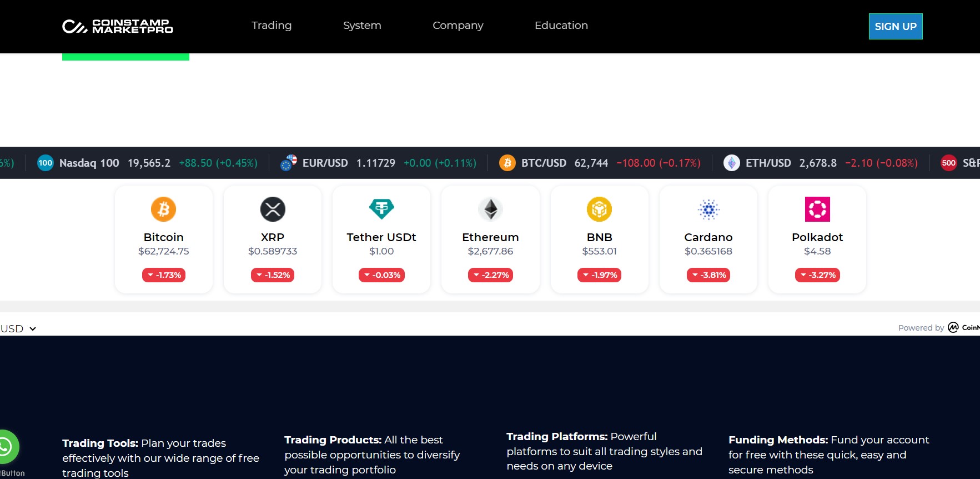The height and width of the screenshot is (479, 980).
Task: Click the ETH/USD value 2,678.8
Action: pyautogui.click(x=818, y=163)
